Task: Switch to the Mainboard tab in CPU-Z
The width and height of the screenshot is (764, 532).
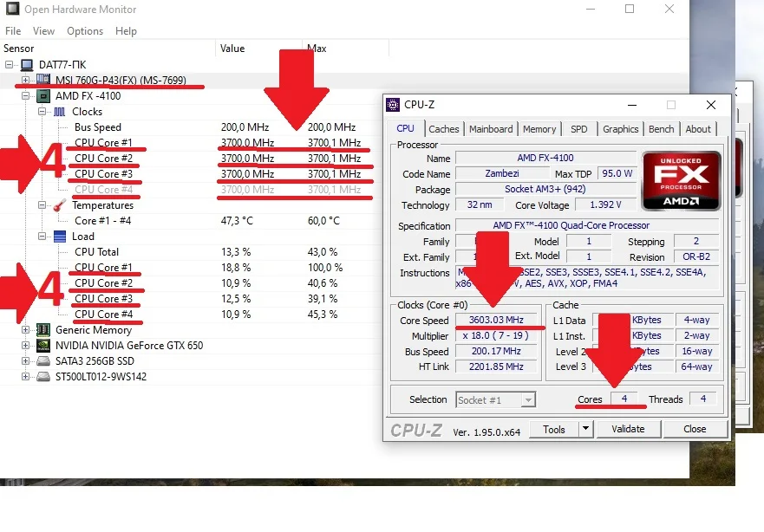Action: (491, 129)
